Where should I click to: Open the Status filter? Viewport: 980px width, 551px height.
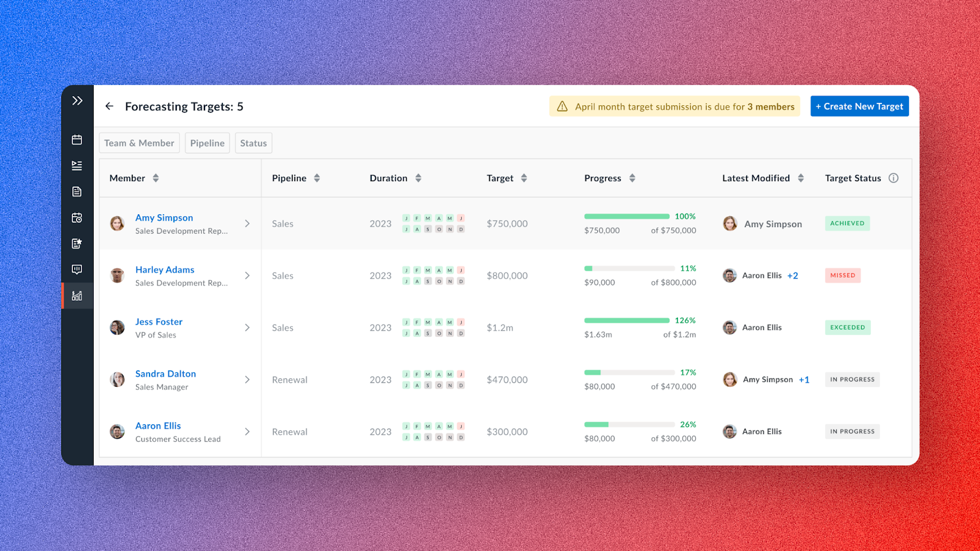pyautogui.click(x=253, y=143)
